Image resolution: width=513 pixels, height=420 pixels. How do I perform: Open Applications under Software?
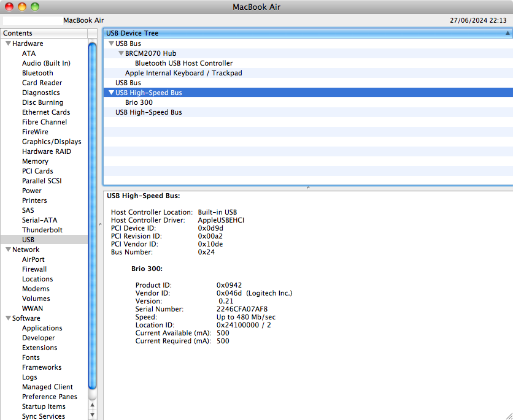coord(42,328)
